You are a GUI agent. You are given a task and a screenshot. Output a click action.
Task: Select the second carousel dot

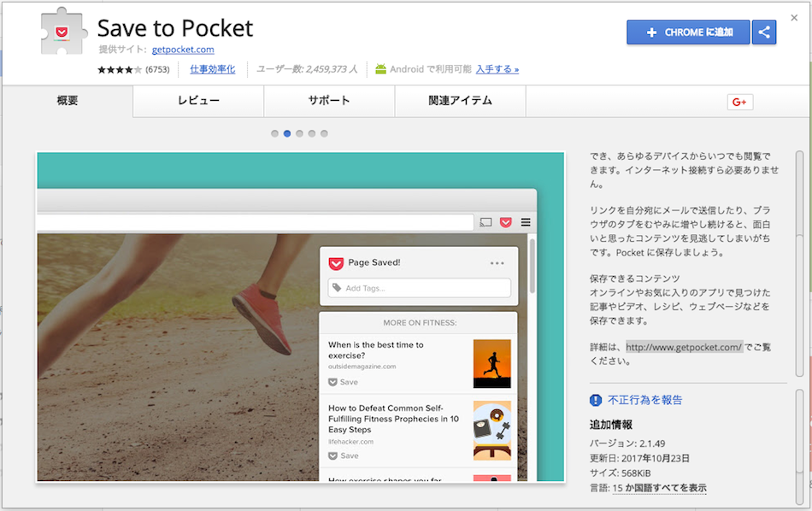point(287,133)
